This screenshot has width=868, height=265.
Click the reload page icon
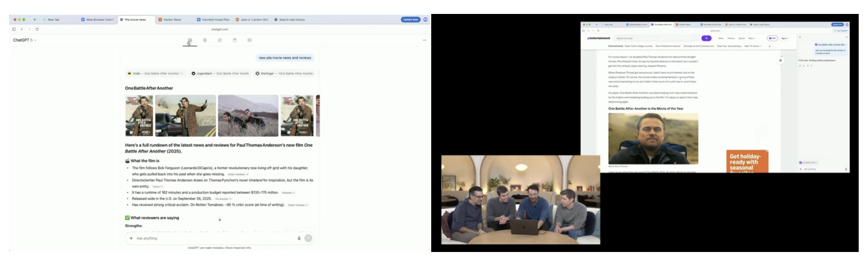click(x=37, y=29)
